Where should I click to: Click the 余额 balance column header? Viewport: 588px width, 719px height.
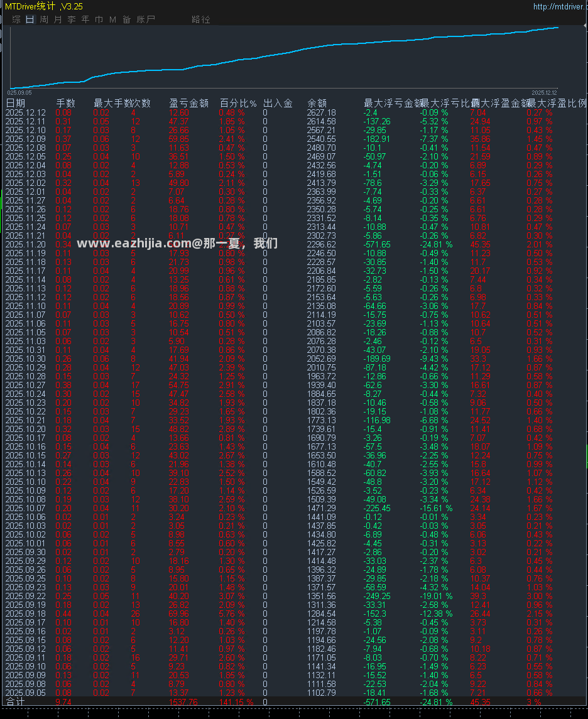point(317,103)
